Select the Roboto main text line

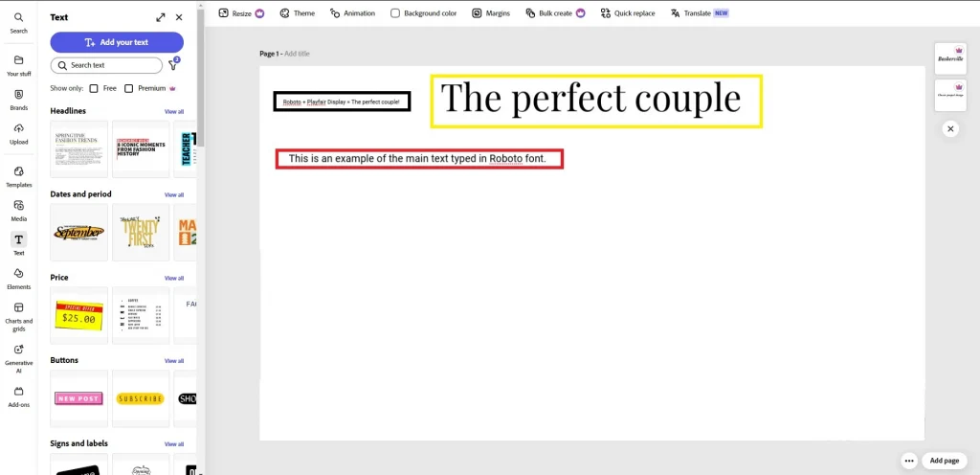[417, 159]
